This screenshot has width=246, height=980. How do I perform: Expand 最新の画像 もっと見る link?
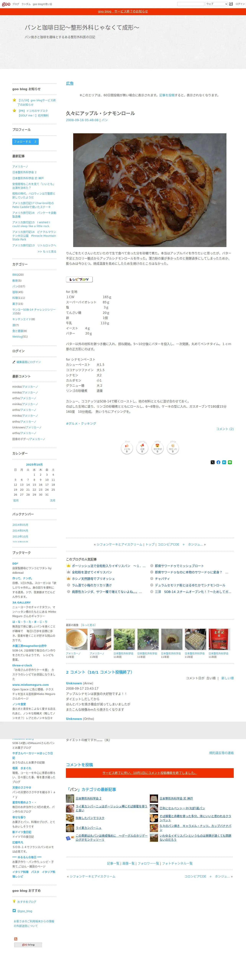[x=88, y=625]
